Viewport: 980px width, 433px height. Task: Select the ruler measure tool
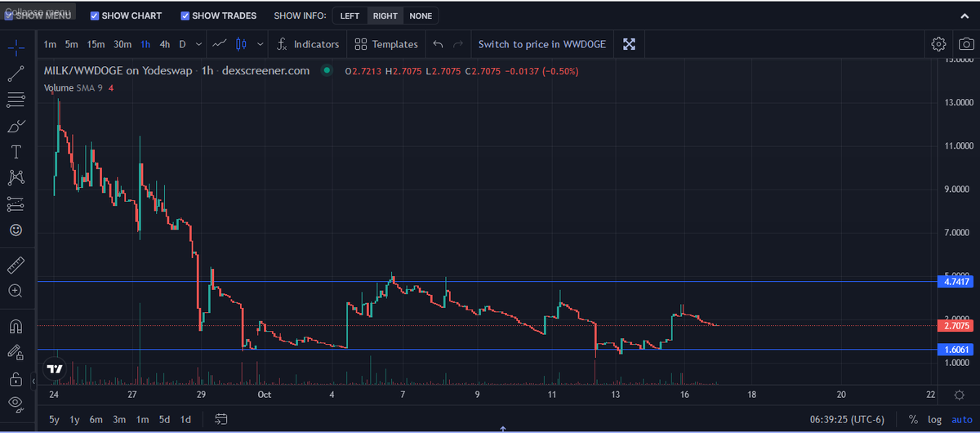[x=16, y=264]
